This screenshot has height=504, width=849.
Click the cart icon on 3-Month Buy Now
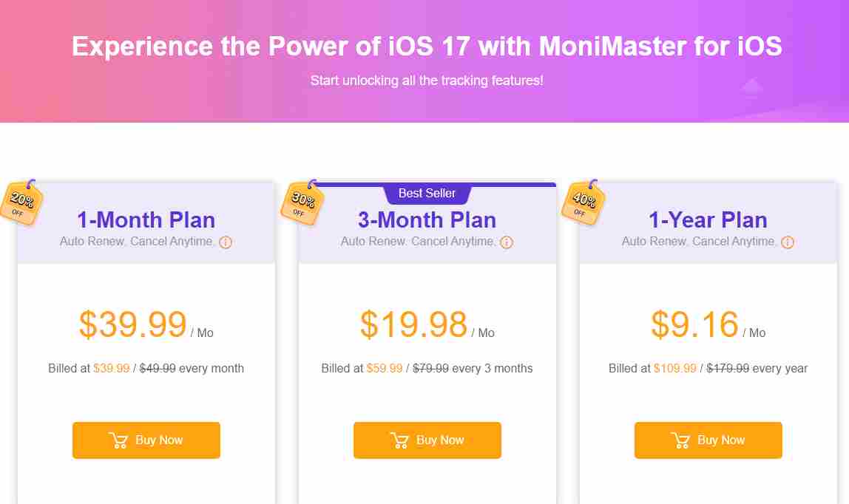pos(399,440)
